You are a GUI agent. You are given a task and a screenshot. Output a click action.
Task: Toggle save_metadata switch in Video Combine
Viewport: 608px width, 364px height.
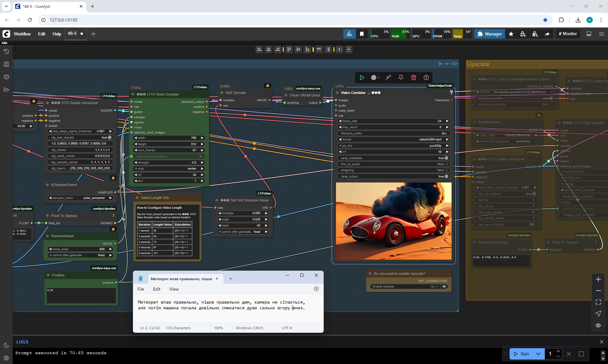(446, 158)
